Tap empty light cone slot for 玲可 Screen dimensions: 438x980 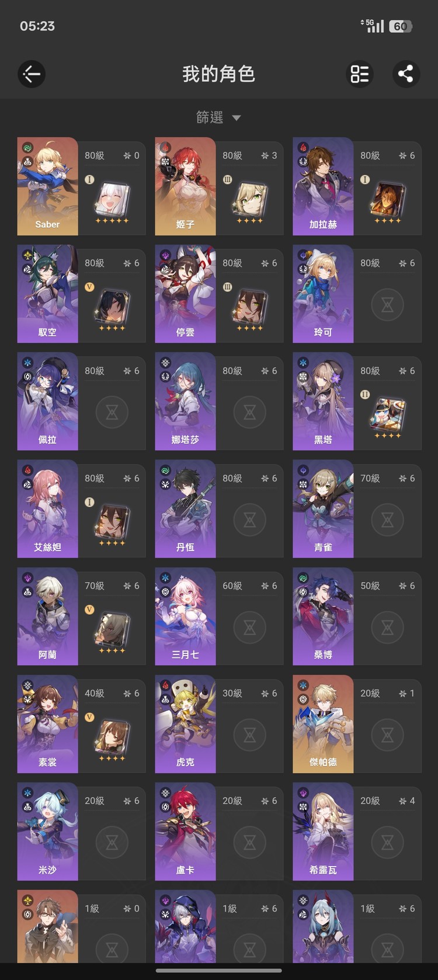(388, 305)
